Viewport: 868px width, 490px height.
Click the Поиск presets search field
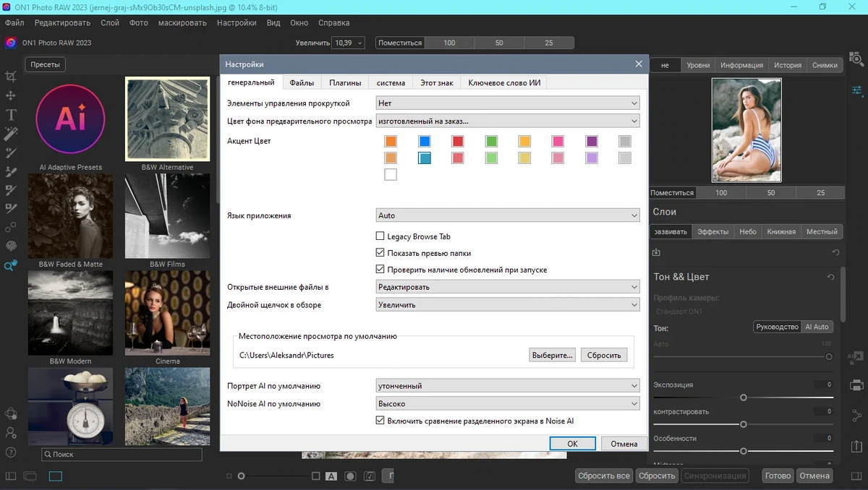pyautogui.click(x=127, y=455)
